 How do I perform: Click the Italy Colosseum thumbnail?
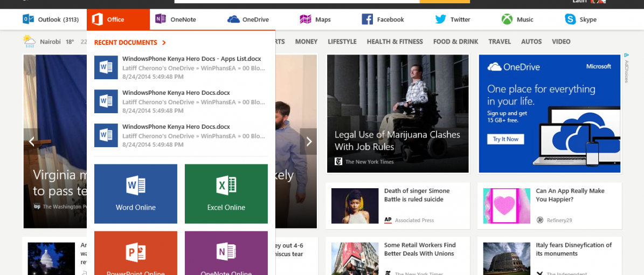507,259
